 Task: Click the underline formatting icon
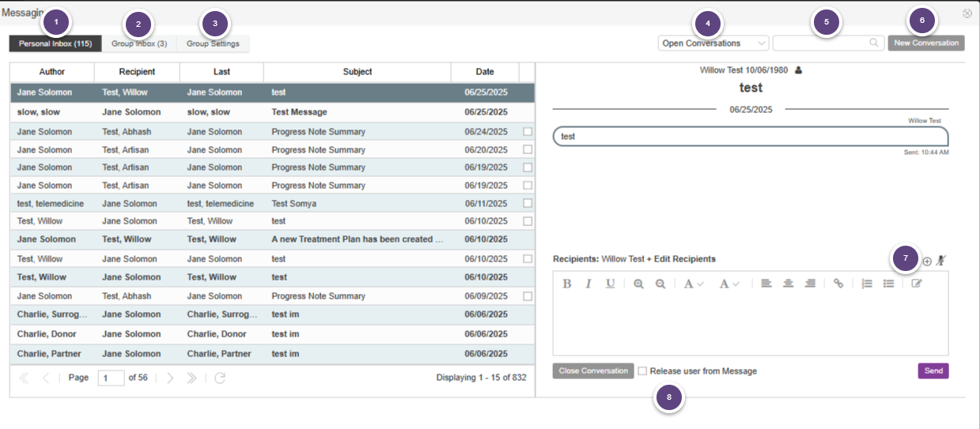[610, 284]
